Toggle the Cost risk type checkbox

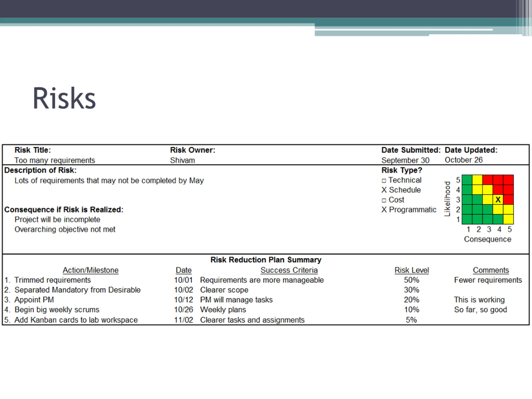click(x=384, y=200)
